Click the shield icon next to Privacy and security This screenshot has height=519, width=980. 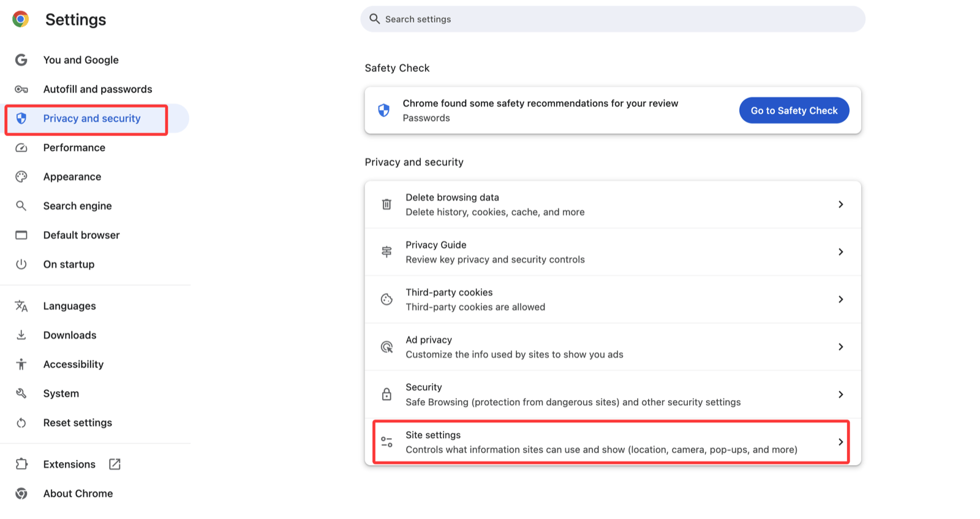[x=21, y=118]
